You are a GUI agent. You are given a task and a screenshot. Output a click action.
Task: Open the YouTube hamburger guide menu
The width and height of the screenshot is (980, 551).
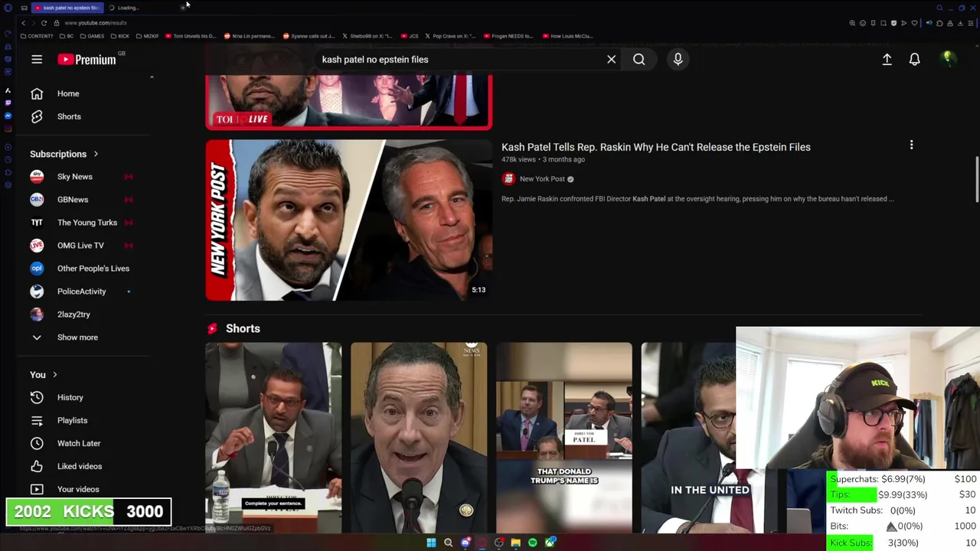[37, 60]
